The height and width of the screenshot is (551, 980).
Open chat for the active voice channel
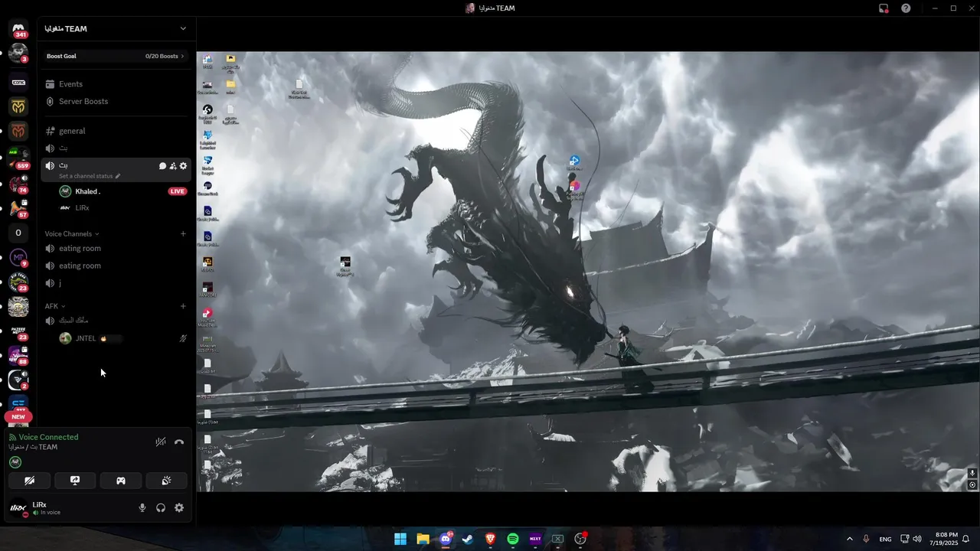162,166
